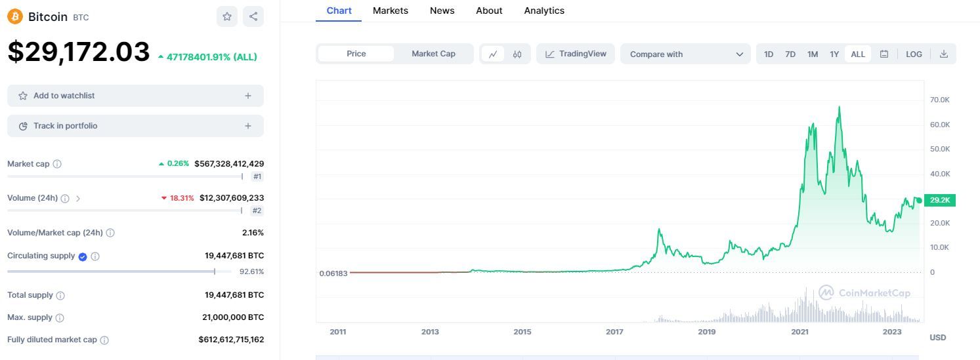Open the calendar date range picker

pyautogui.click(x=884, y=54)
